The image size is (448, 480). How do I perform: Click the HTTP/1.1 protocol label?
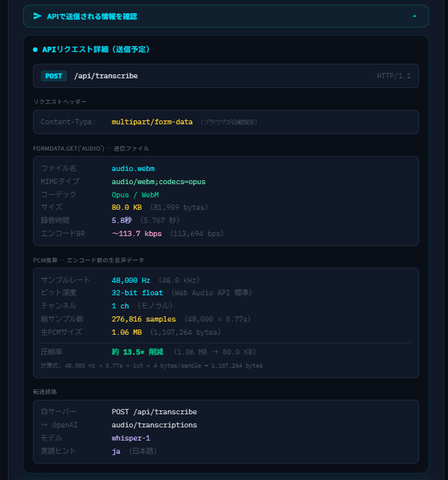[x=393, y=76]
